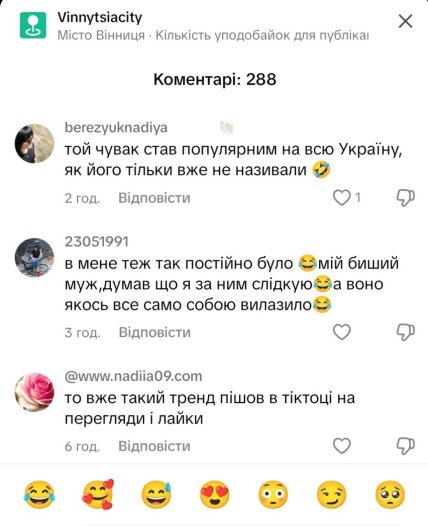The image size is (428, 526).
Task: Insert the tears-of-joy emoji
Action: tap(39, 494)
